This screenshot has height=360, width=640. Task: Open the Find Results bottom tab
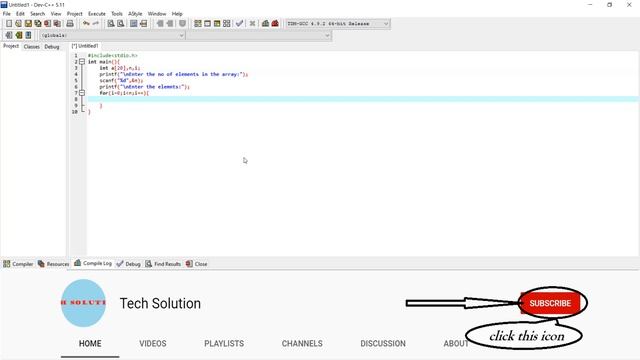(163, 264)
